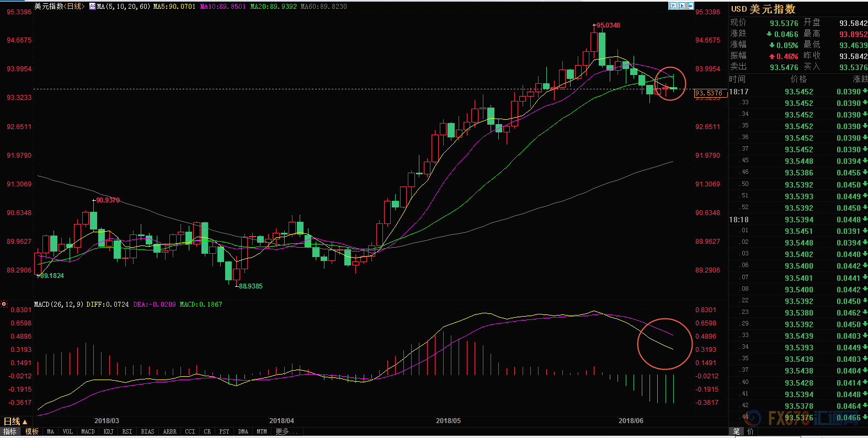Click the 美元指数<日线> chart title
The width and height of the screenshot is (868, 438).
[60, 7]
